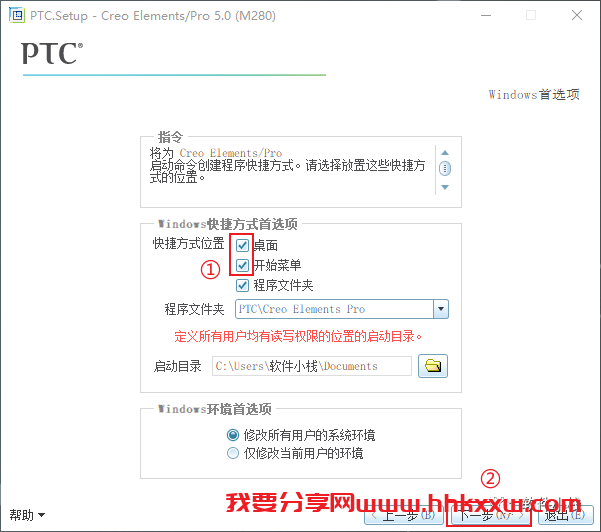Click the 退出 exit button
This screenshot has width=601, height=532.
[565, 516]
